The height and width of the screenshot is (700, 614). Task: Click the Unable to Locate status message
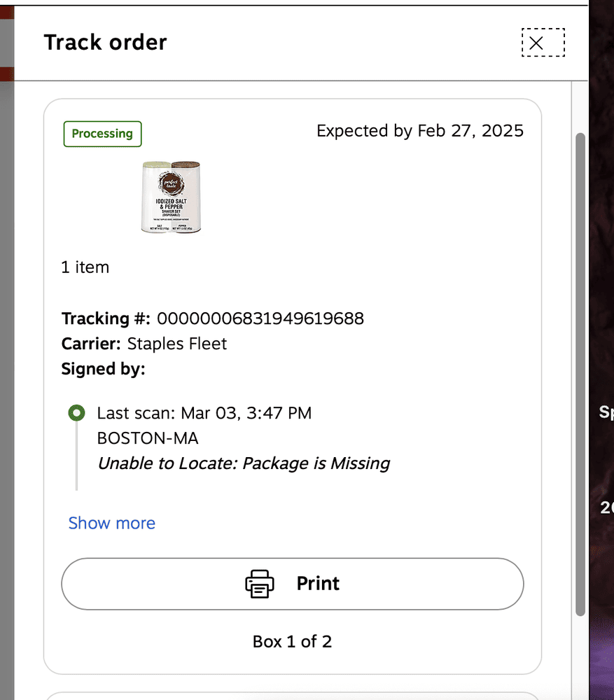tap(244, 463)
